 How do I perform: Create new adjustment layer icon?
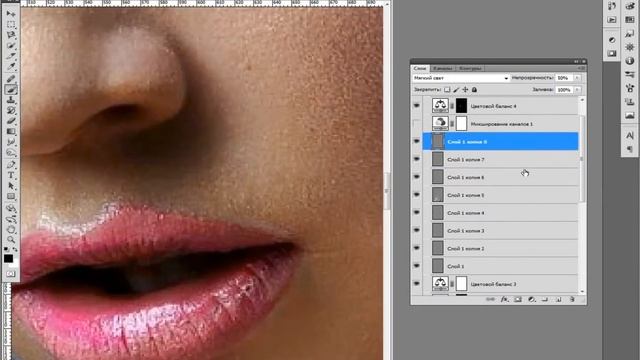(x=531, y=299)
